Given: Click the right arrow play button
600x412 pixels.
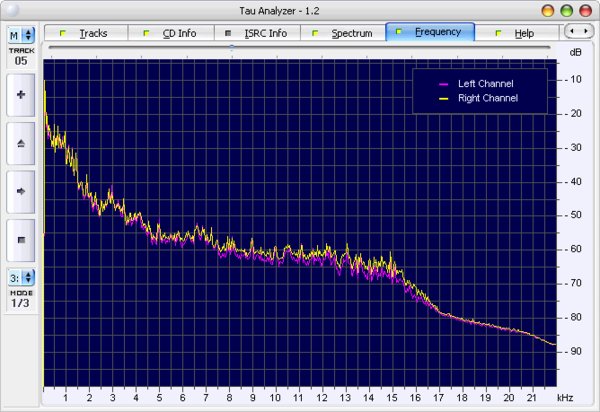Looking at the screenshot, I should point(21,192).
